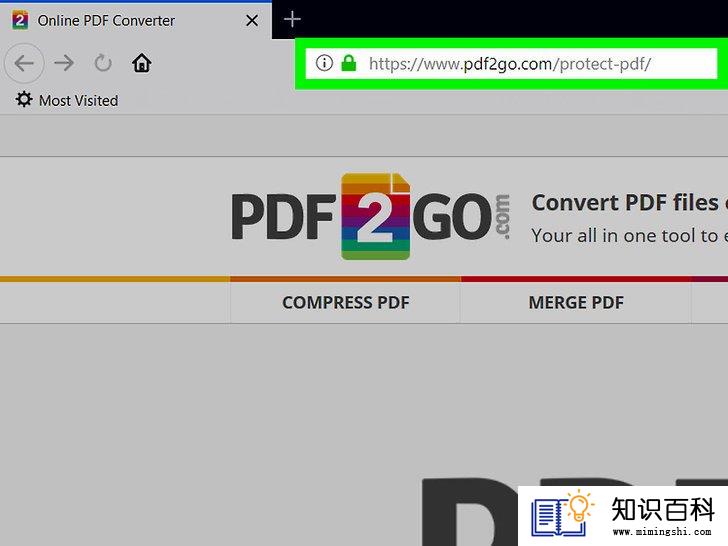The height and width of the screenshot is (546, 728).
Task: Open the MERGE PDF menu item
Action: [x=576, y=303]
